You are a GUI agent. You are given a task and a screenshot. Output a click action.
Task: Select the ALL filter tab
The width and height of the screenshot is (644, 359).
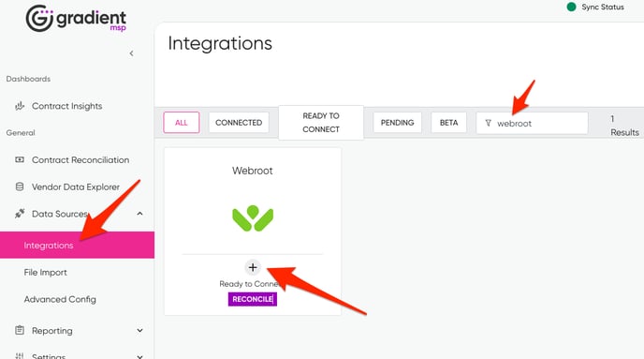click(x=182, y=123)
